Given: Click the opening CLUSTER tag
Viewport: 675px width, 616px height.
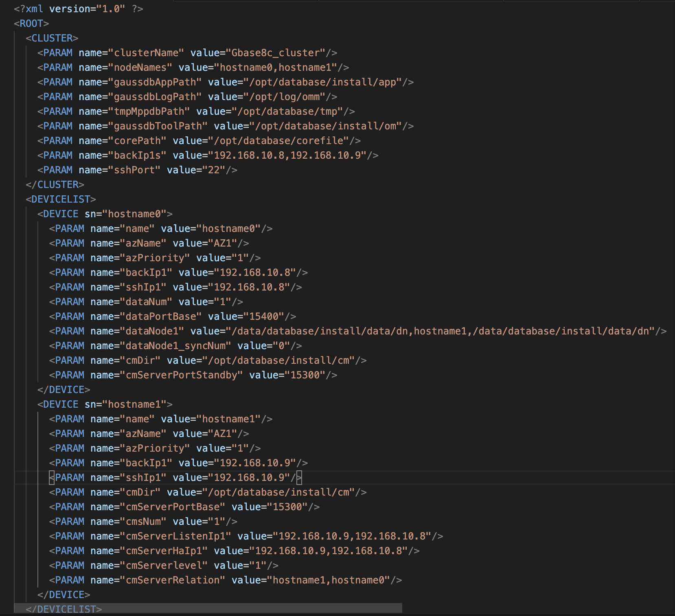Looking at the screenshot, I should pos(52,38).
